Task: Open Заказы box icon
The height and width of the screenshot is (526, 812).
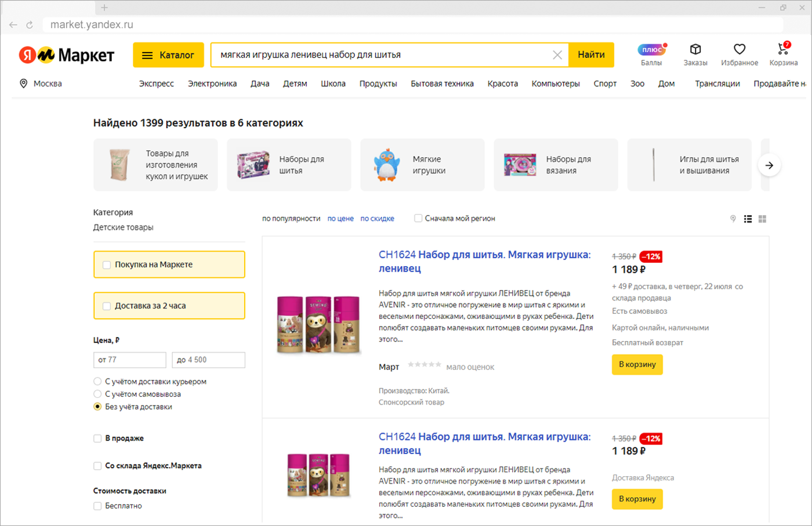Action: click(695, 49)
